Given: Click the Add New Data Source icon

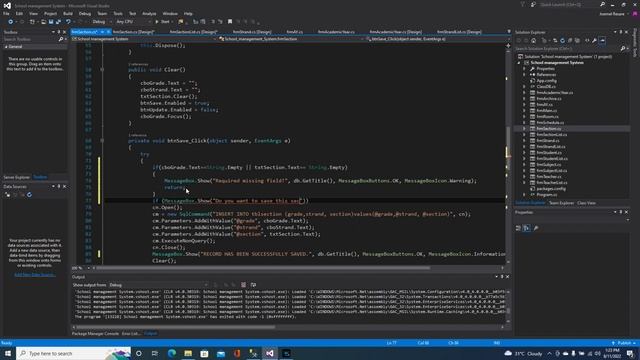Looking at the screenshot, I should 7,195.
